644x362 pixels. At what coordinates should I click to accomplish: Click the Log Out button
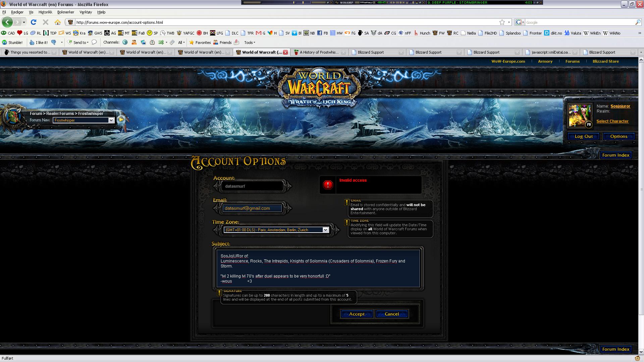click(584, 136)
